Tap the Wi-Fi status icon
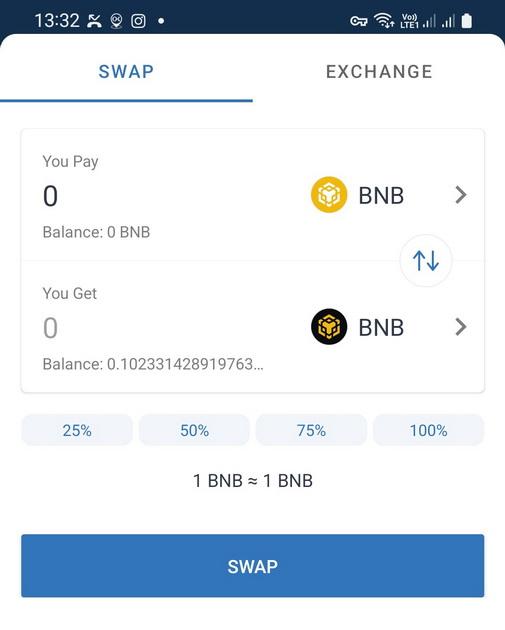505x630 pixels. click(384, 20)
